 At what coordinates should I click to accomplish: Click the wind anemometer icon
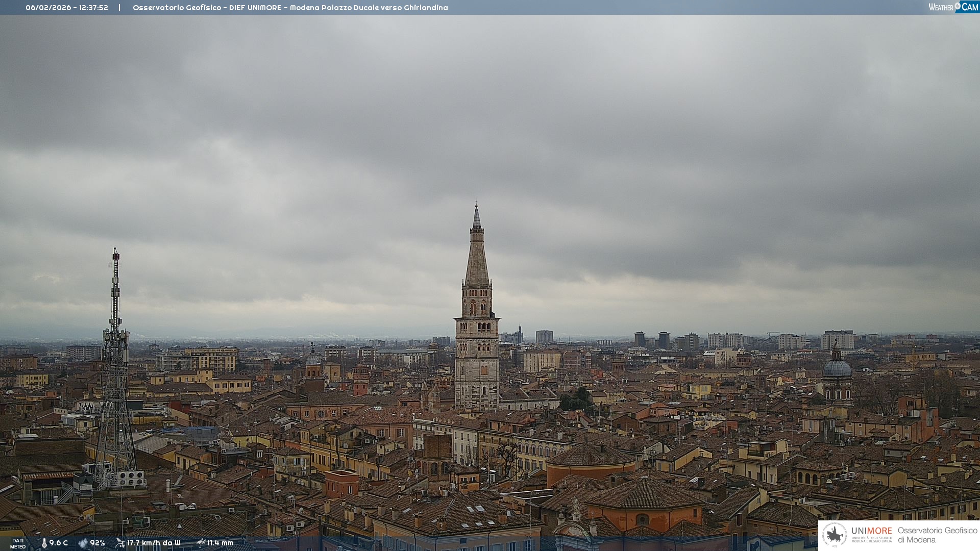(x=120, y=543)
